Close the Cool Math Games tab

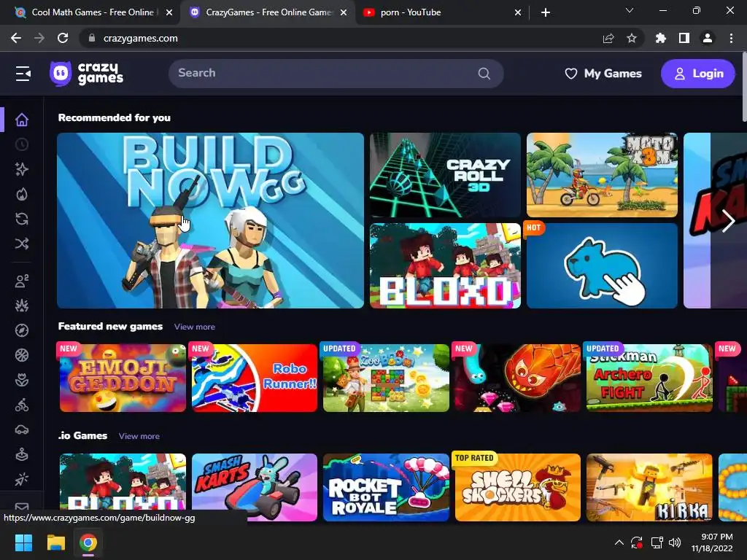169,12
